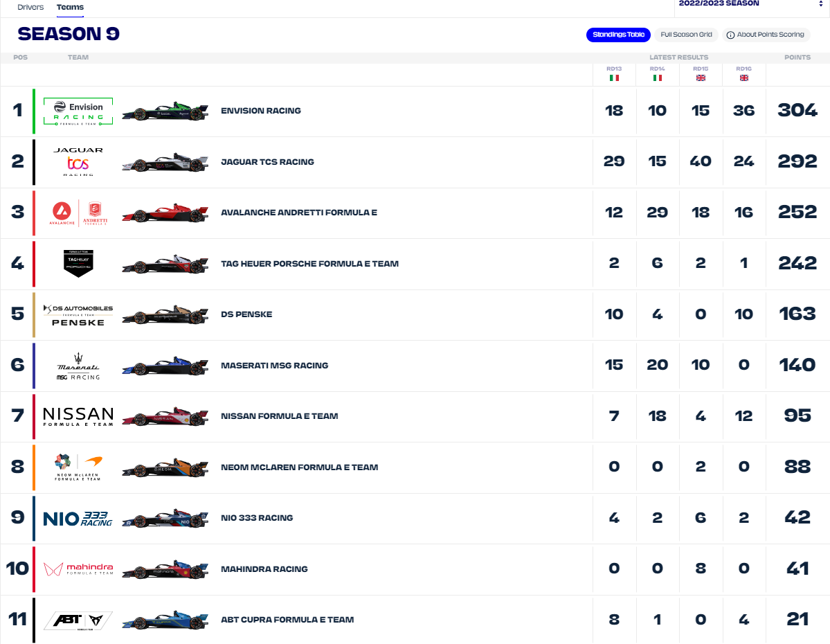The width and height of the screenshot is (830, 644).
Task: Click the RD16 UK flag icon
Action: coord(743,78)
